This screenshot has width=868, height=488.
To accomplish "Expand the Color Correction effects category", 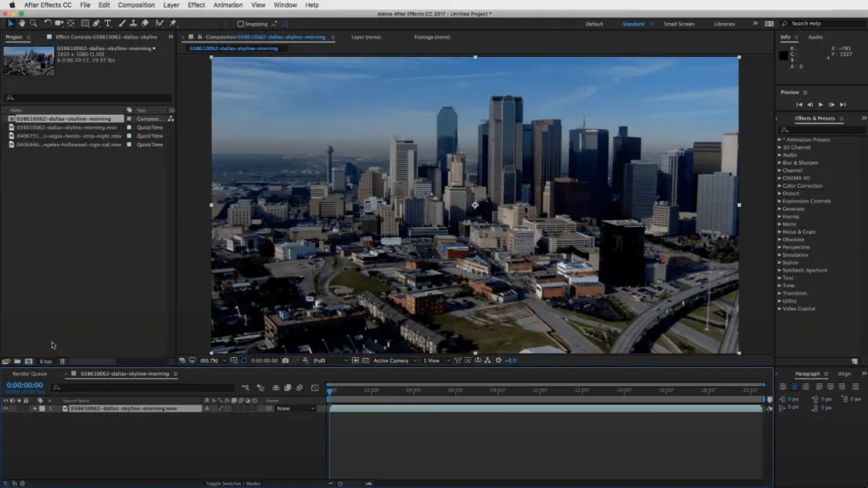I will (802, 186).
